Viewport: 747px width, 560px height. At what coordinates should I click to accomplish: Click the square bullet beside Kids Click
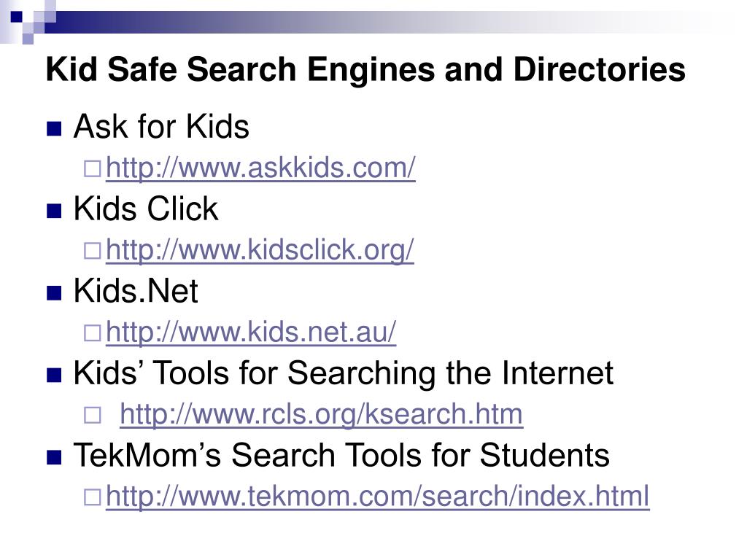coord(54,211)
